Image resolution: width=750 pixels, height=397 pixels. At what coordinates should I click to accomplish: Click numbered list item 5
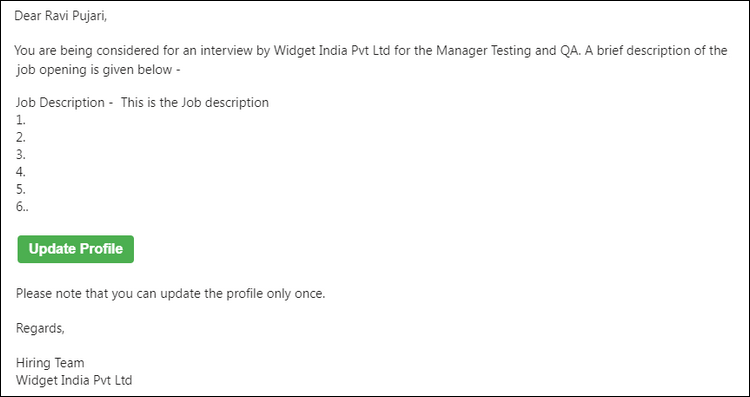(21, 189)
